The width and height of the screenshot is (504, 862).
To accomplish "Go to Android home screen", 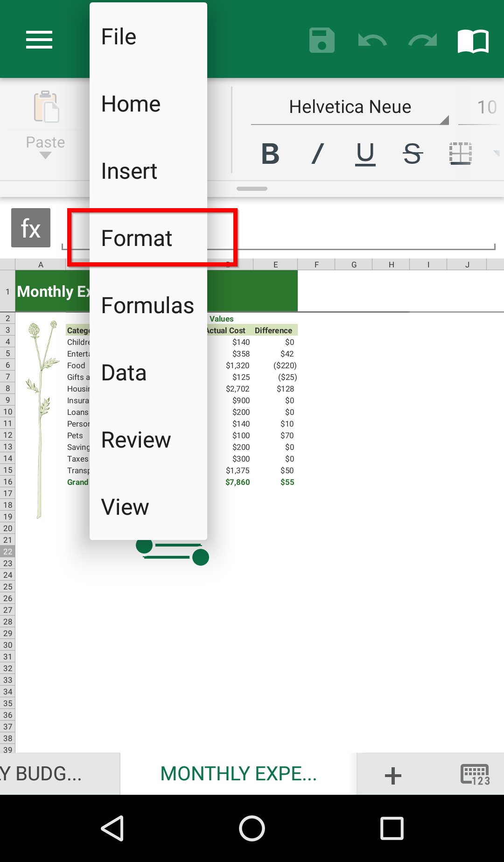I will pos(252,828).
